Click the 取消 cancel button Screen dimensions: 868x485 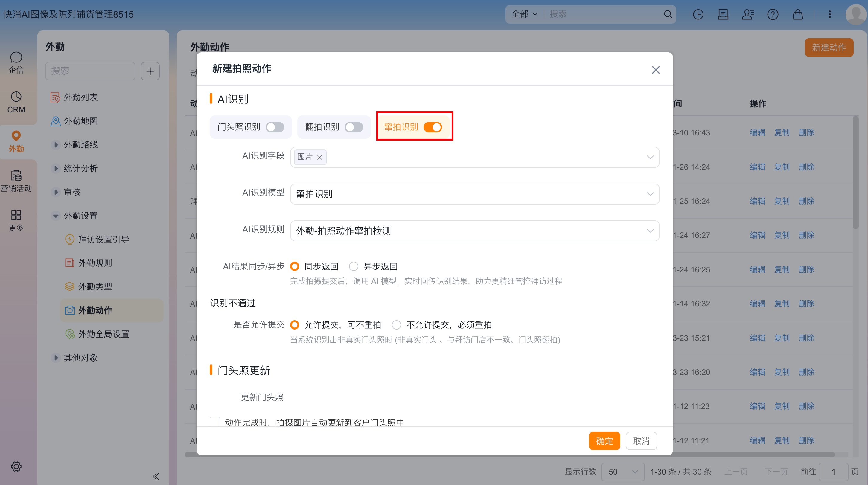point(641,440)
